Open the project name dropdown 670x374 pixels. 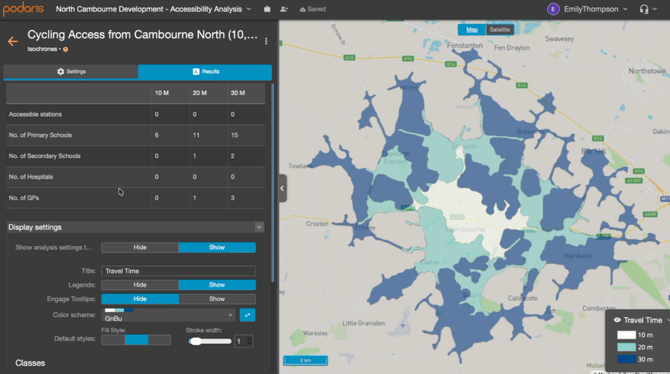pyautogui.click(x=249, y=9)
